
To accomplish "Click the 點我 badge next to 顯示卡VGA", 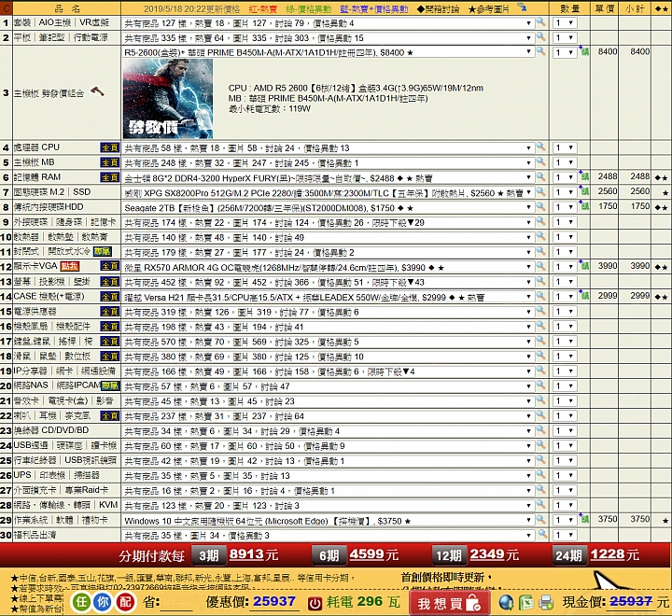I will coord(69,266).
